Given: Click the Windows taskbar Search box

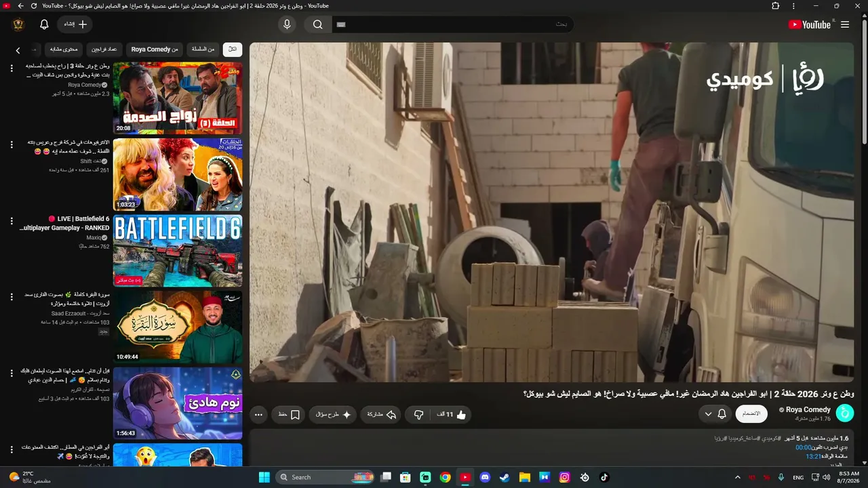Looking at the screenshot, I should coord(325,477).
